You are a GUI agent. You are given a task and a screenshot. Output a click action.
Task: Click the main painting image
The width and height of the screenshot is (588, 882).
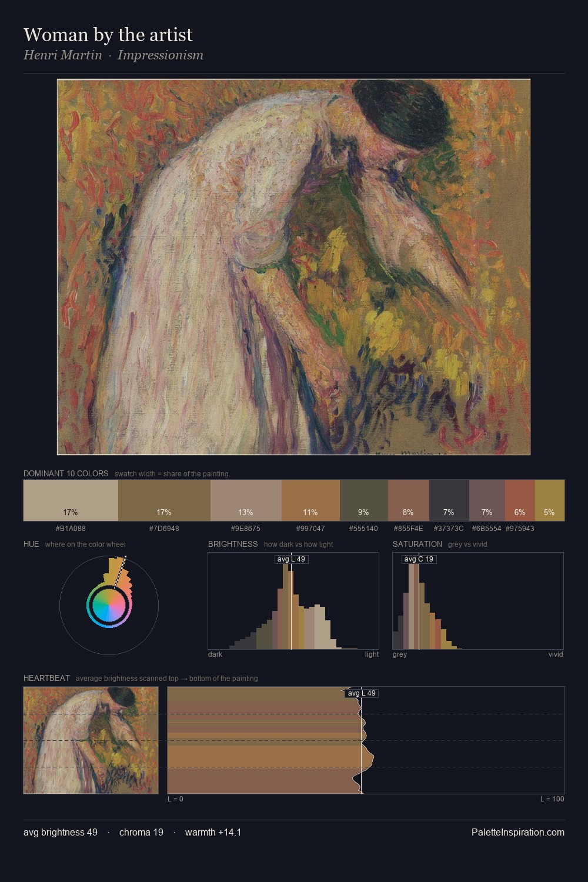click(x=293, y=267)
